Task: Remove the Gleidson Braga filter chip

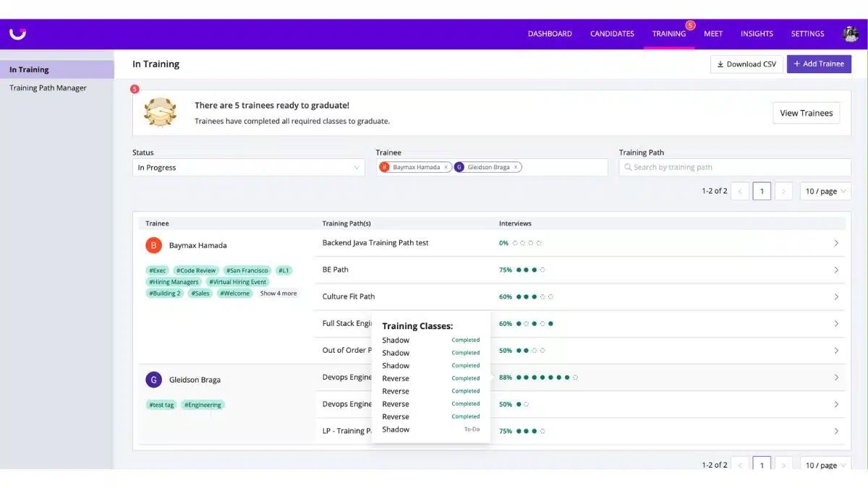Action: 516,166
